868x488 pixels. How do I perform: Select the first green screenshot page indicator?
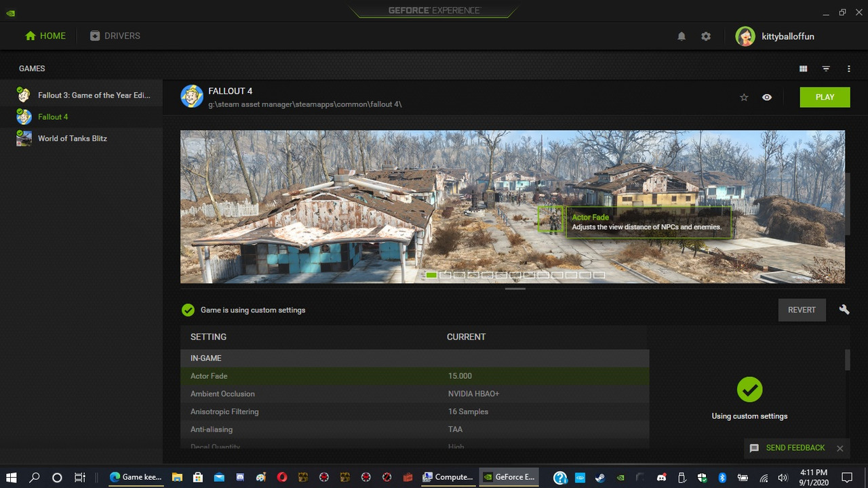(x=431, y=275)
